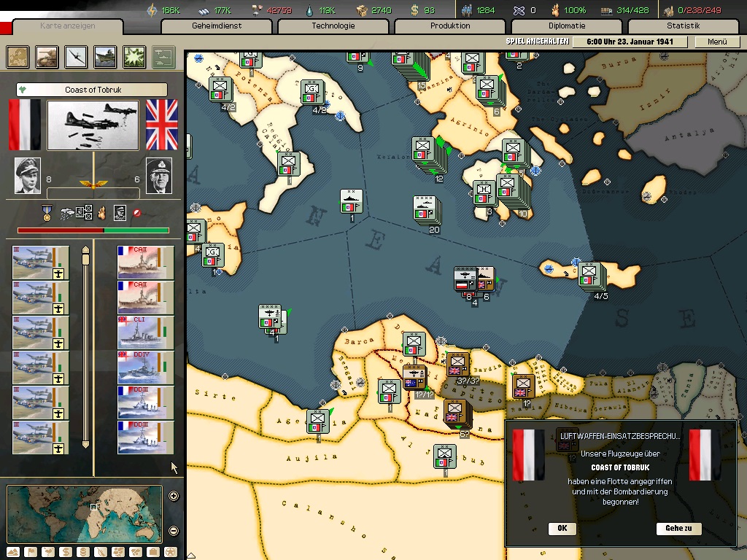
Task: Click the province map overview icon
Action: pos(18,56)
